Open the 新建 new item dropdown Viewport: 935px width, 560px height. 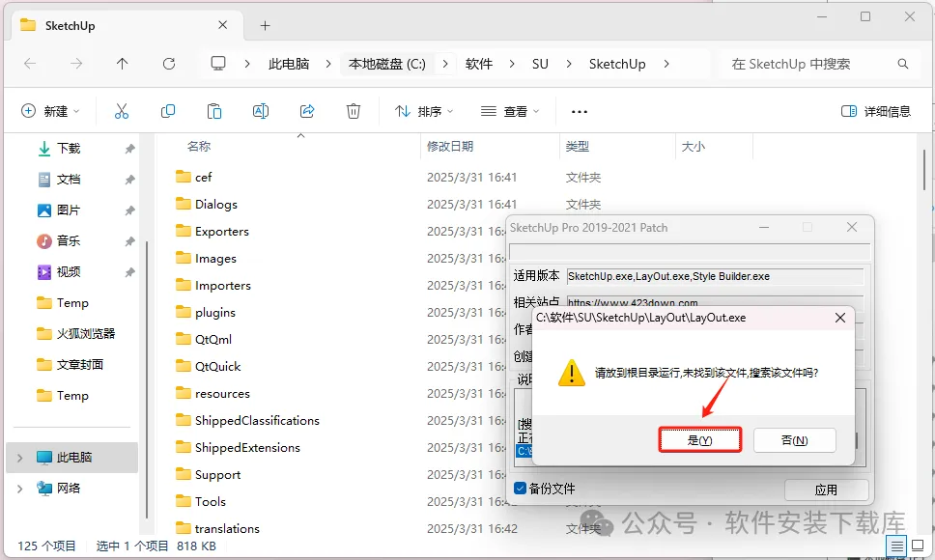50,111
